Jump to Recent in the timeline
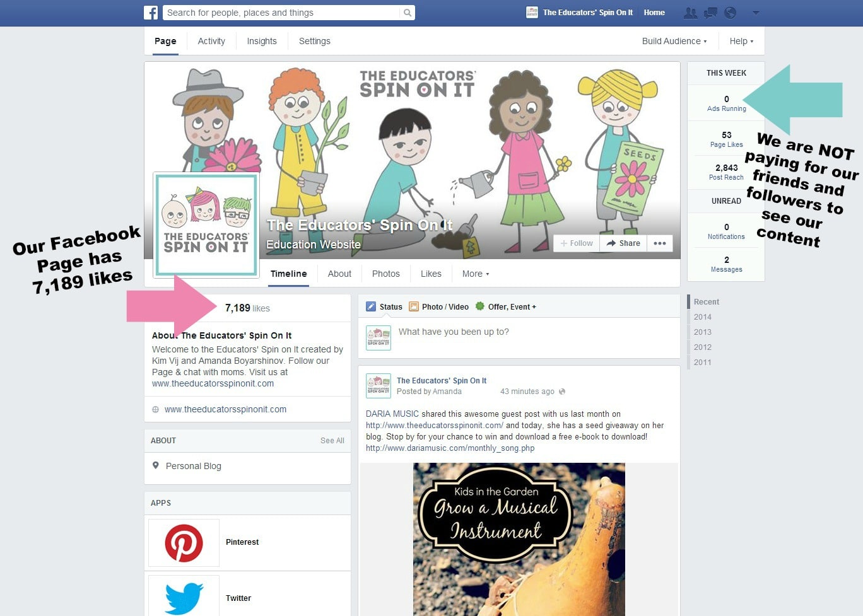 tap(707, 302)
